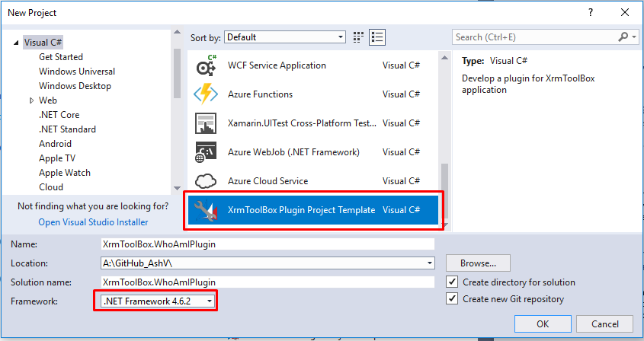Viewport: 644px width, 341px height.
Task: Click the Azure Cloud Service cloud icon
Action: tap(206, 181)
